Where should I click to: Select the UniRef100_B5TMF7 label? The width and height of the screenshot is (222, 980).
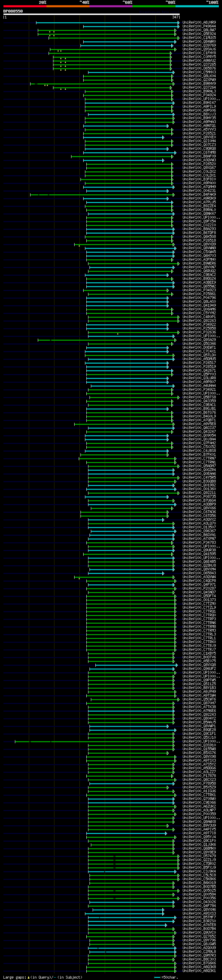click(x=199, y=917)
